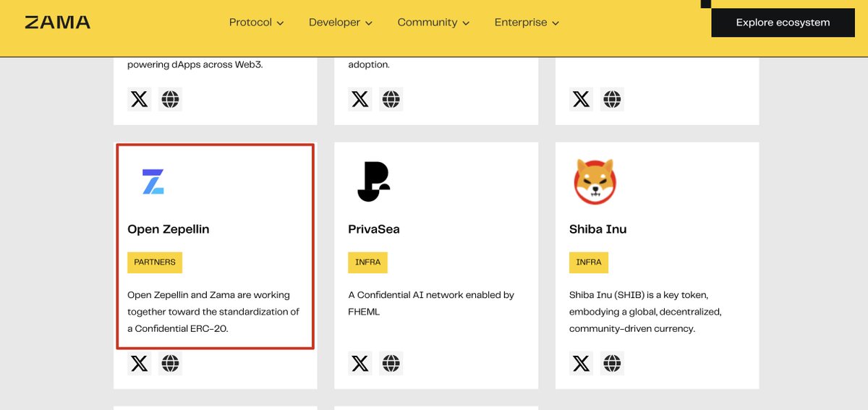The width and height of the screenshot is (868, 410).
Task: Open the Developer menu
Action: pos(341,22)
